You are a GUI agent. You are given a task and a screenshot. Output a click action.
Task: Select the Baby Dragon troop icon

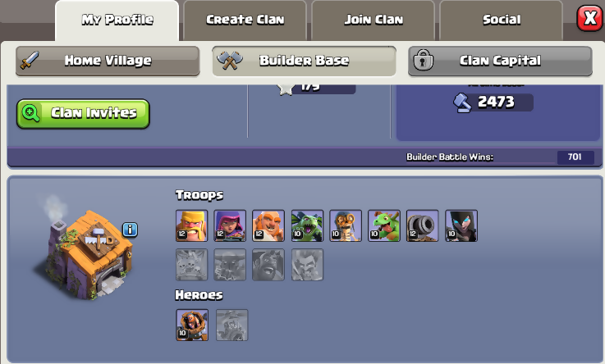pos(384,225)
